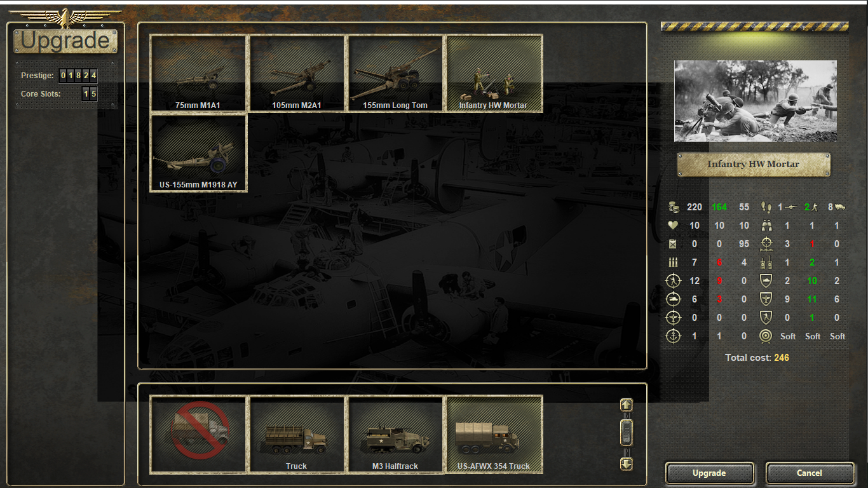Click the transport fuel value 95
This screenshot has width=868, height=488.
(x=744, y=244)
